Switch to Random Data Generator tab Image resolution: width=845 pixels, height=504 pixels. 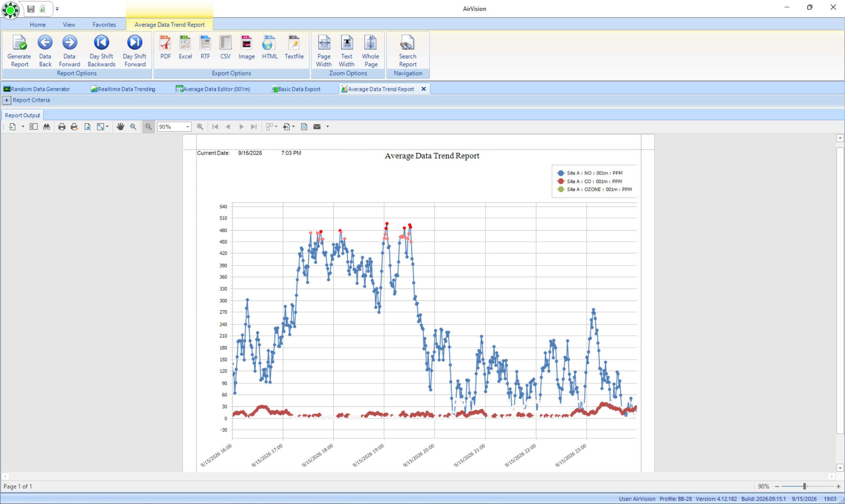37,89
